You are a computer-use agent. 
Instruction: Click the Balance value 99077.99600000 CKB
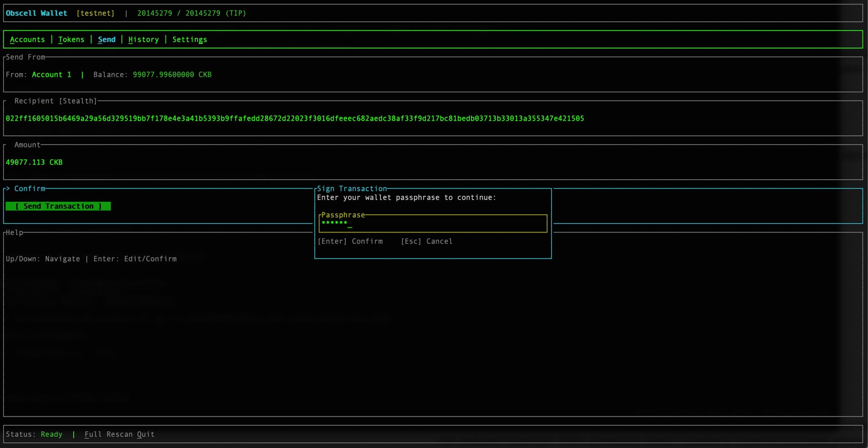(172, 75)
